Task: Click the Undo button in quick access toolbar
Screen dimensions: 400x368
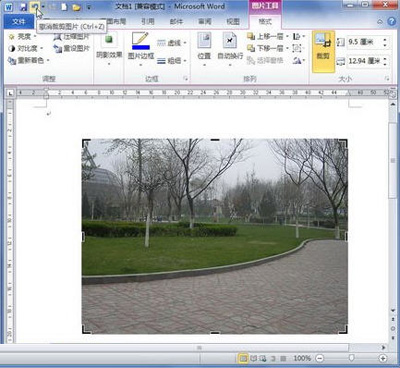Action: (x=35, y=7)
